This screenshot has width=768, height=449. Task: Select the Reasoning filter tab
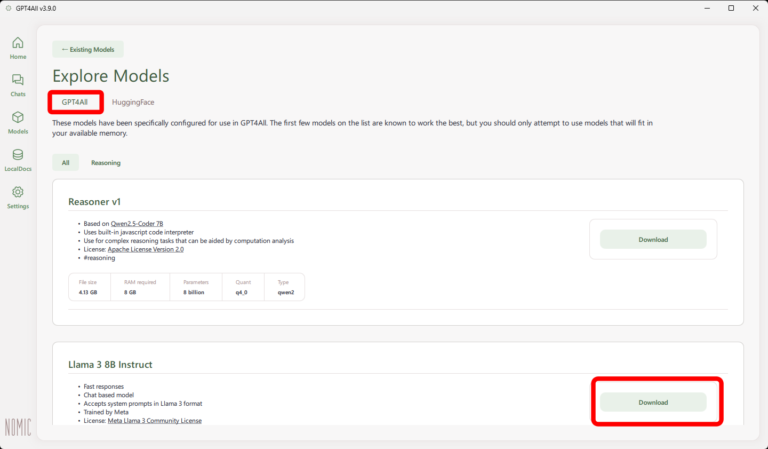click(x=106, y=162)
